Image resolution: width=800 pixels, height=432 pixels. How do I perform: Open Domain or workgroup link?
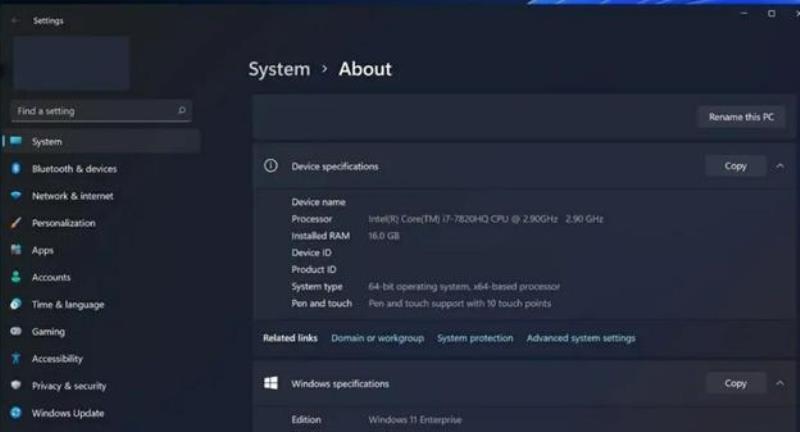[377, 338]
